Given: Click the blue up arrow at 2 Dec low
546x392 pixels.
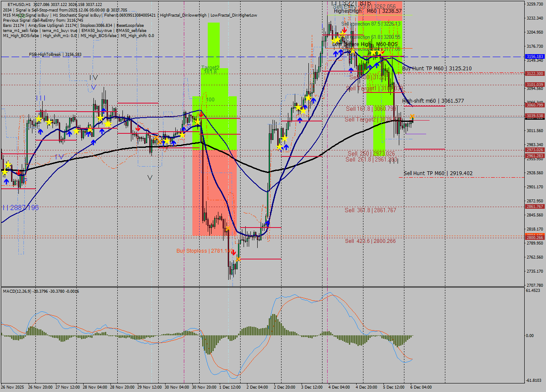Looking at the screenshot, I should coord(267,223).
